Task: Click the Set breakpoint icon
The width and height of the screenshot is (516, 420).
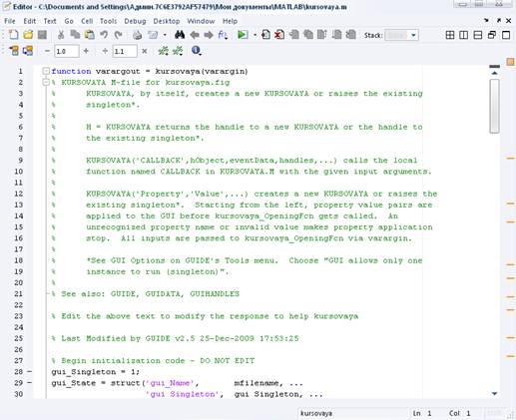Action: tap(265, 35)
